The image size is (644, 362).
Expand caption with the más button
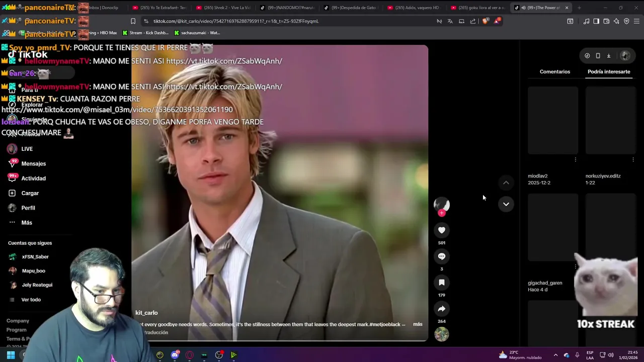coord(418,324)
